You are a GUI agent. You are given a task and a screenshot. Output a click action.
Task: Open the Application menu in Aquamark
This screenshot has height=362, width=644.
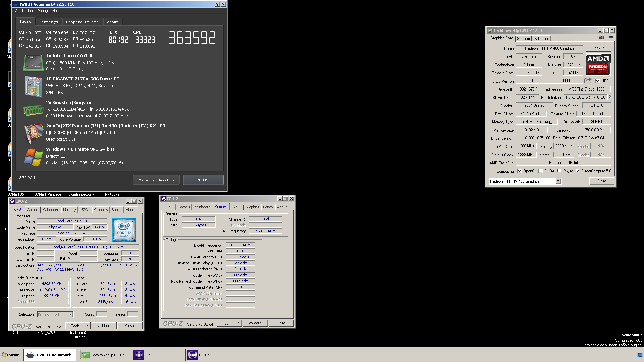[24, 11]
